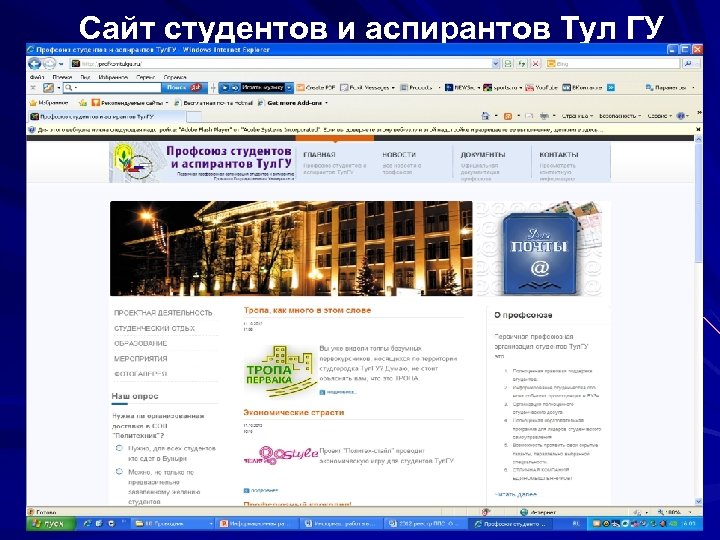Expand the toolbar overflow chevron
This screenshot has height=540, width=720.
coord(611,87)
